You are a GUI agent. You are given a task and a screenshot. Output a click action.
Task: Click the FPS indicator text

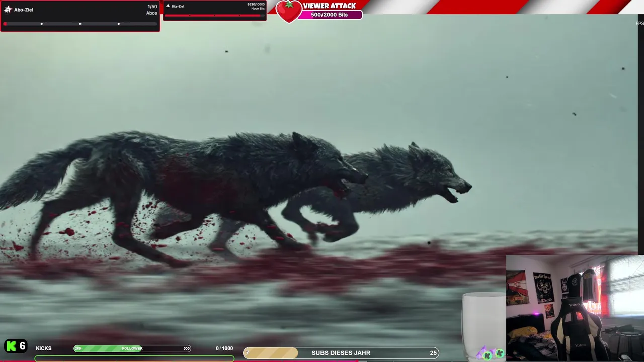click(639, 23)
